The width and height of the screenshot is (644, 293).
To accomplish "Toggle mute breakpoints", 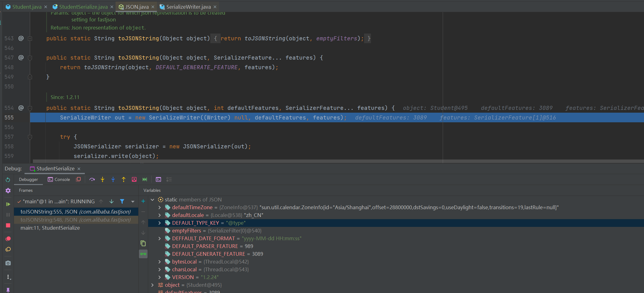I will pyautogui.click(x=8, y=249).
